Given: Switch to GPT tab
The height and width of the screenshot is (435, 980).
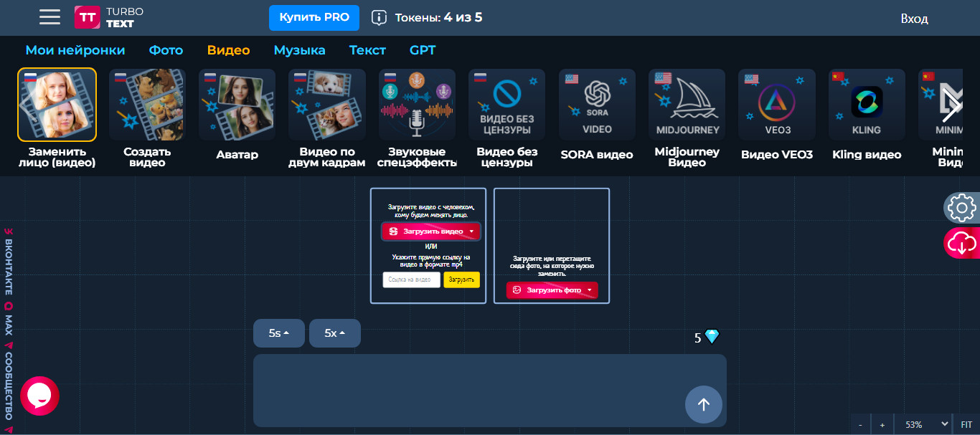Looking at the screenshot, I should pyautogui.click(x=423, y=50).
